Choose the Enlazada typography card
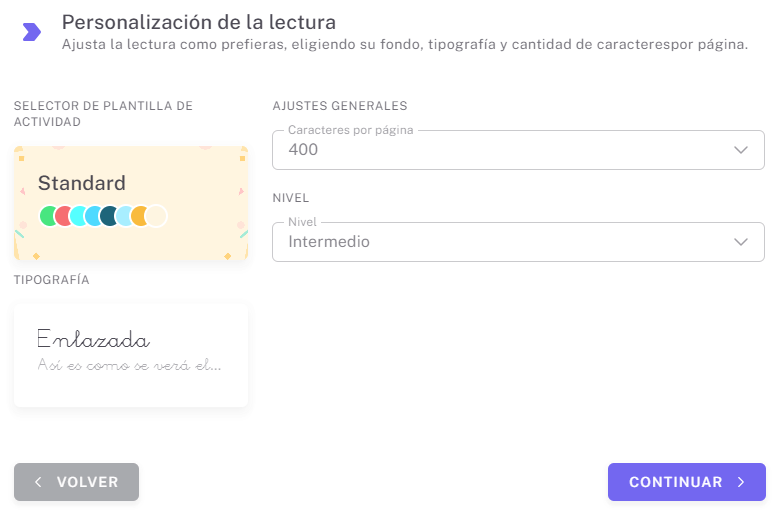This screenshot has width=782, height=513. coord(131,355)
